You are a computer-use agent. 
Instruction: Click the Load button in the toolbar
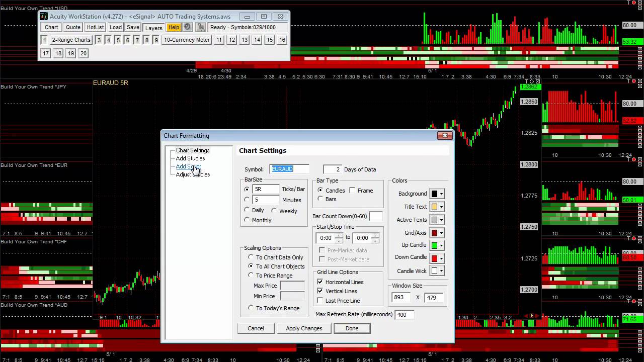116,28
